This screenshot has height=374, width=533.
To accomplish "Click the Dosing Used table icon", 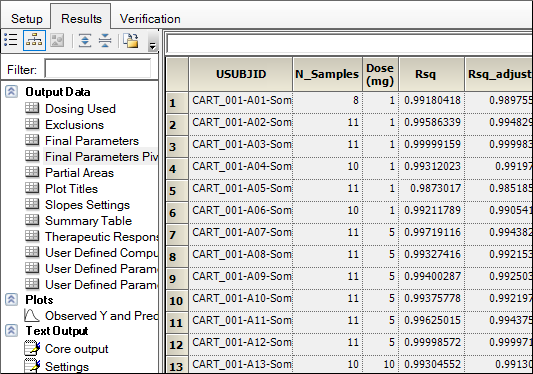I will pos(32,108).
